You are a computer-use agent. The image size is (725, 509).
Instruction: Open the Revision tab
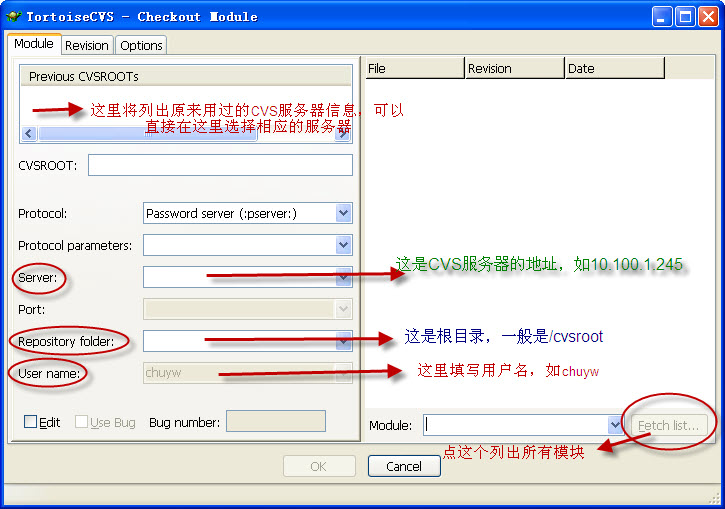point(87,45)
